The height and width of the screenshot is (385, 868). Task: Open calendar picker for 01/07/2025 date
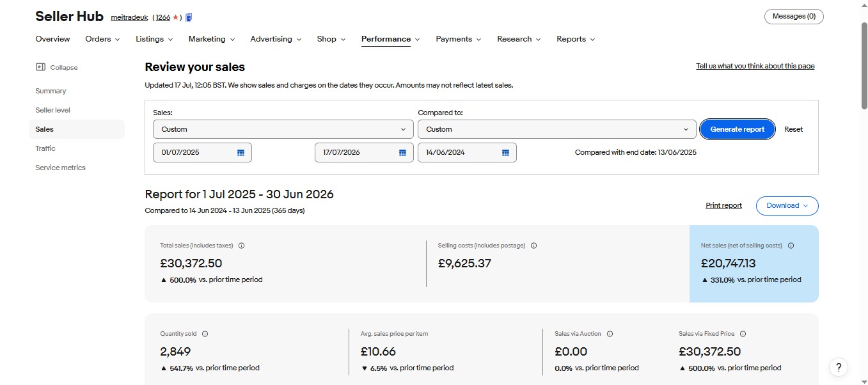coord(241,153)
